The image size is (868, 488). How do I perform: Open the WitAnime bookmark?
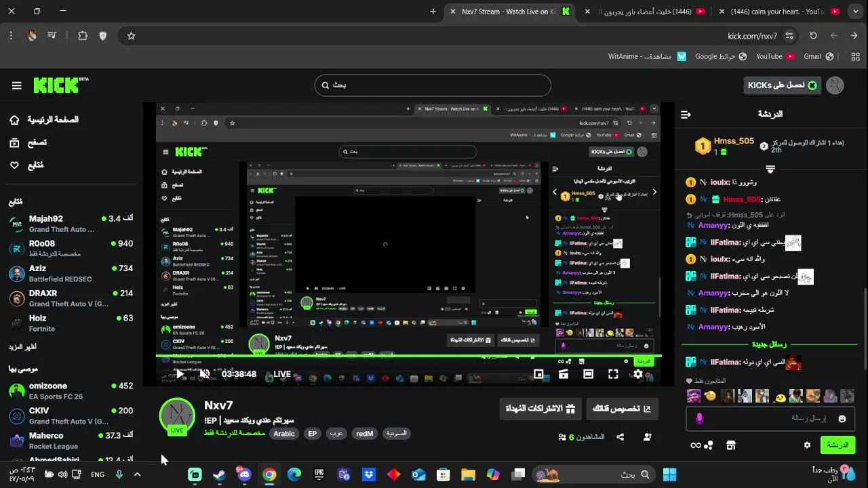(x=647, y=56)
